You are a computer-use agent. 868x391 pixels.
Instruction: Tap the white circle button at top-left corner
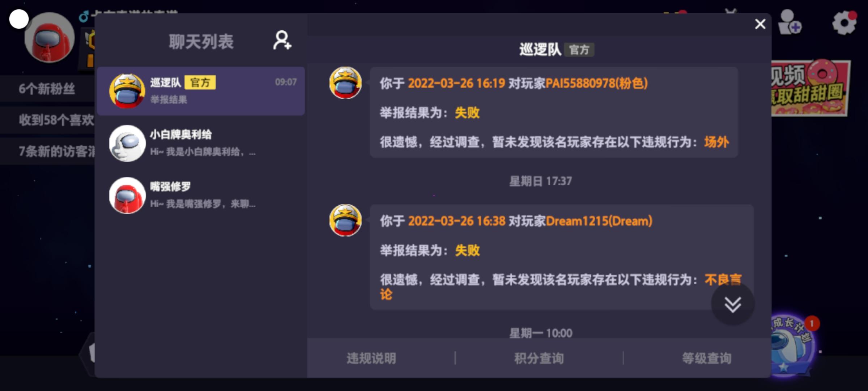pos(19,19)
